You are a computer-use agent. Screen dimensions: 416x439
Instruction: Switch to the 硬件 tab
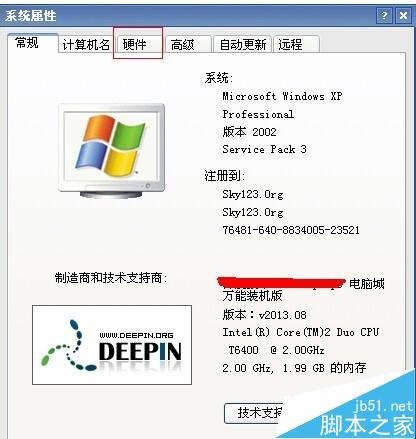tap(138, 44)
